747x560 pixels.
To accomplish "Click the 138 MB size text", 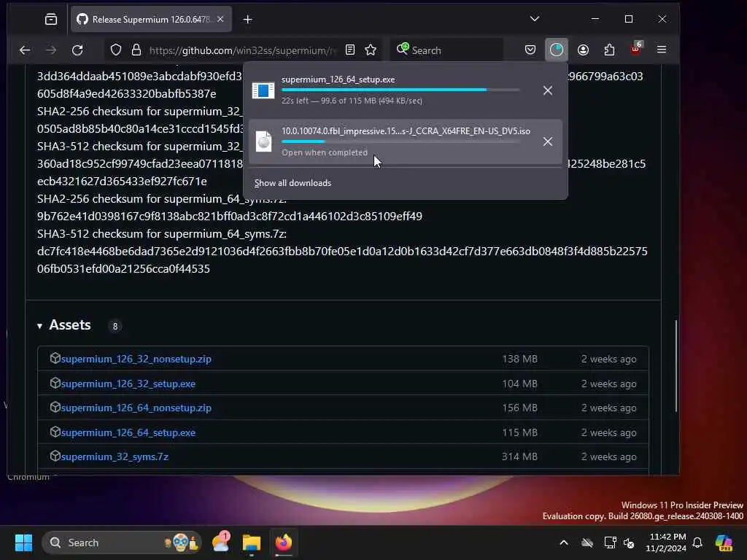I will coord(519,359).
